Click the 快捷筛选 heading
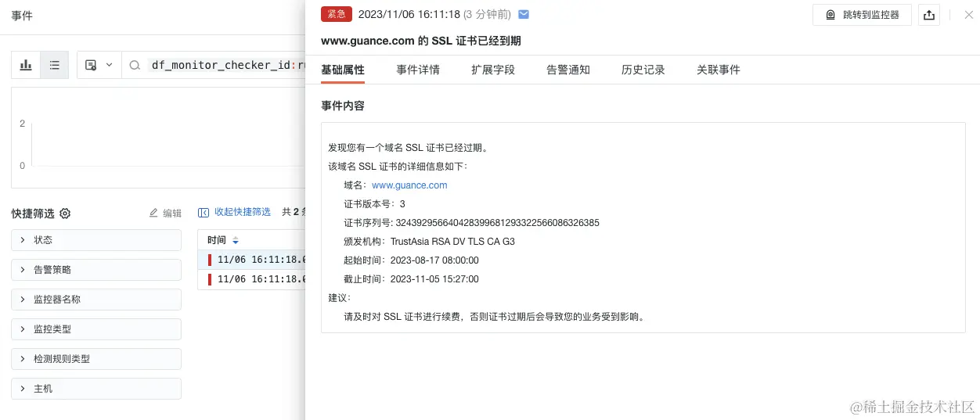This screenshot has width=980, height=420. 33,214
